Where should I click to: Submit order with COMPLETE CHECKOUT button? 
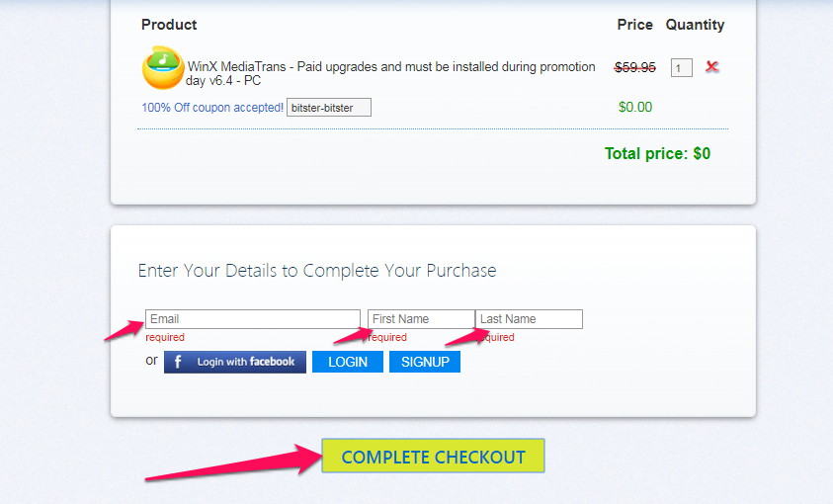433,456
